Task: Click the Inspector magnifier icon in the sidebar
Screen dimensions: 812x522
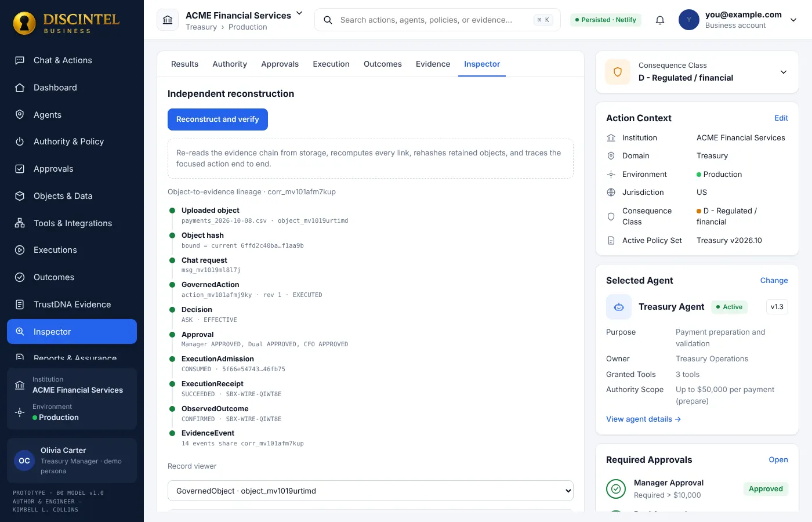Action: (x=20, y=332)
